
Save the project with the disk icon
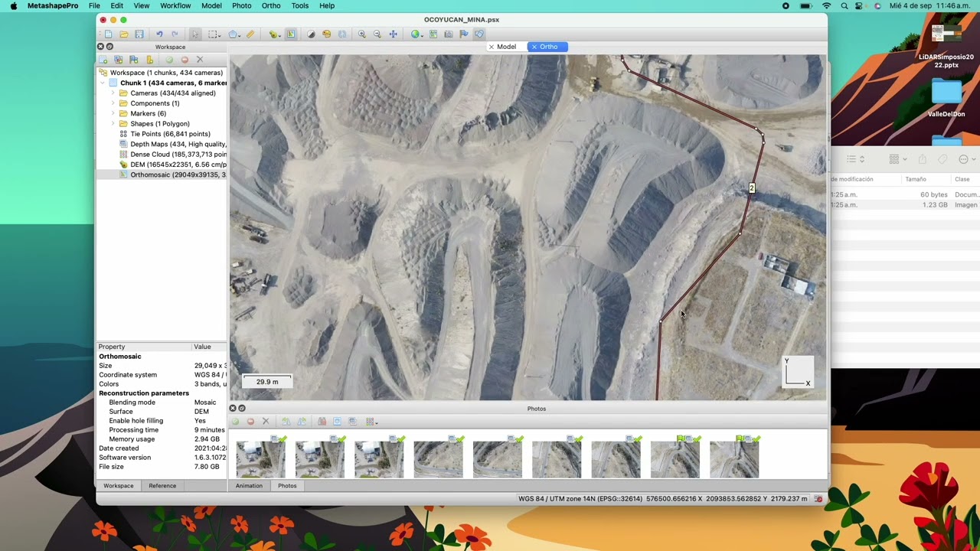[x=139, y=34]
